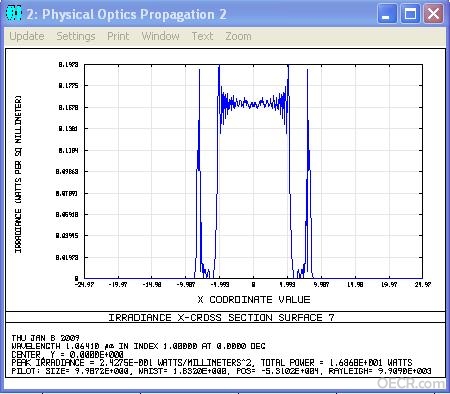Click the x-axis tick label -14.98
The width and height of the screenshot is (450, 394).
coord(152,285)
